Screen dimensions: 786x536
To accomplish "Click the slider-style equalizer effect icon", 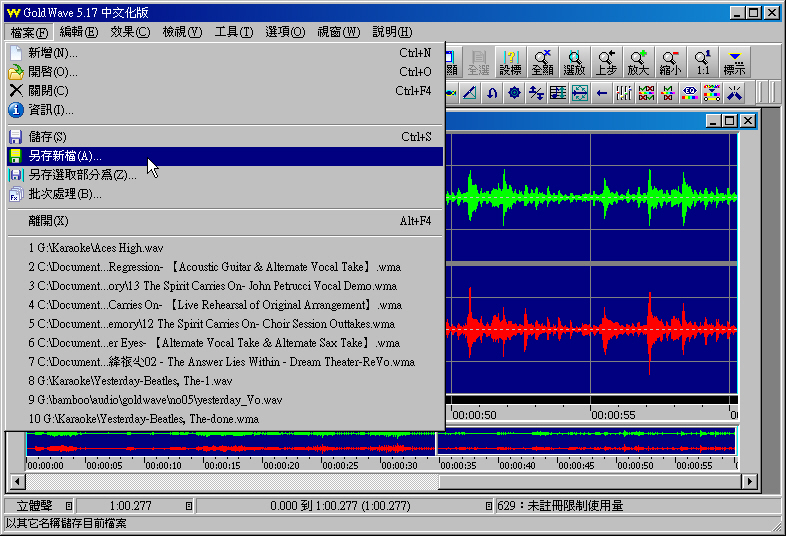I will coord(624,93).
